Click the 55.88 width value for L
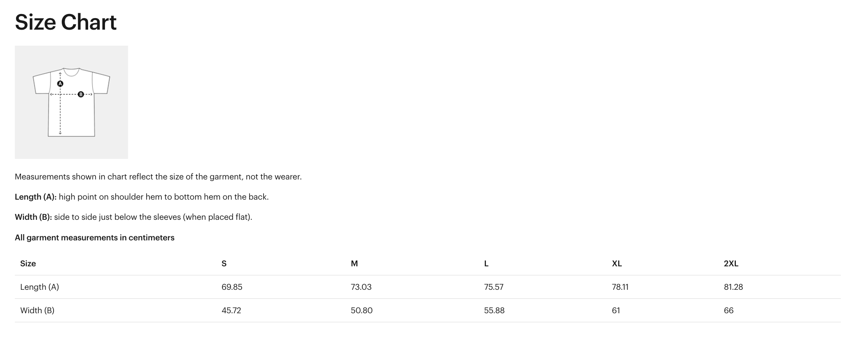Viewport: 868px width, 340px height. [x=494, y=310]
